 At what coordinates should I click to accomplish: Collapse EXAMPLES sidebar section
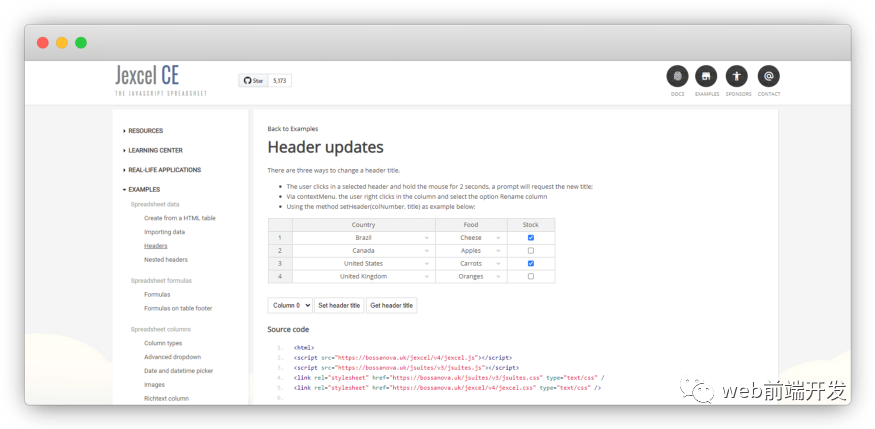141,189
